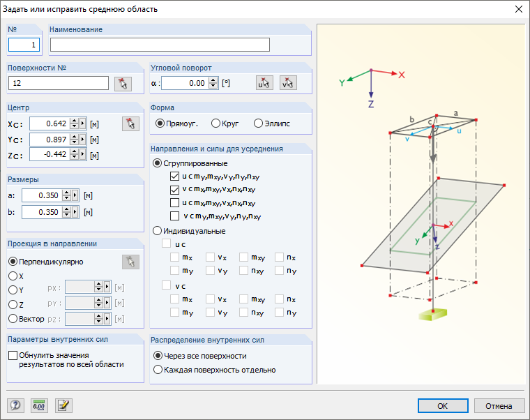This screenshot has width=530, height=420.
Task: Select Индивидуальные radio option
Action: [x=158, y=231]
